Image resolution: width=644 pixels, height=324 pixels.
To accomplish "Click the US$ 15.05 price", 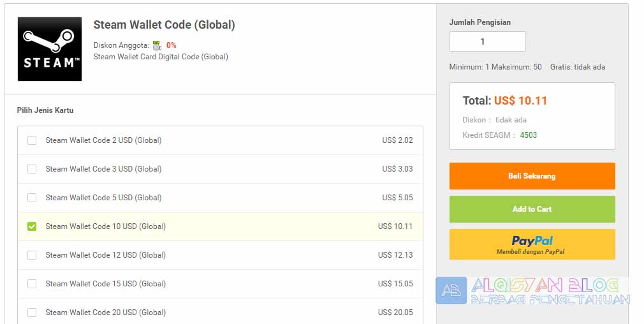I will (395, 284).
